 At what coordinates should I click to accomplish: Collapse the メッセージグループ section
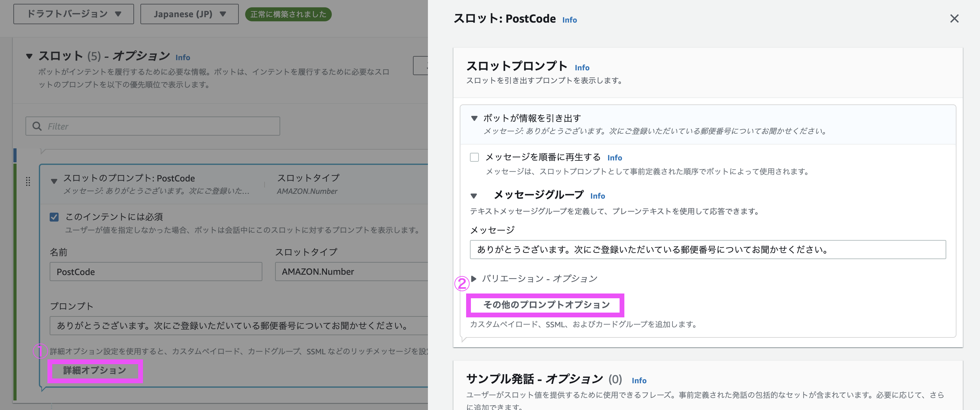click(x=474, y=196)
